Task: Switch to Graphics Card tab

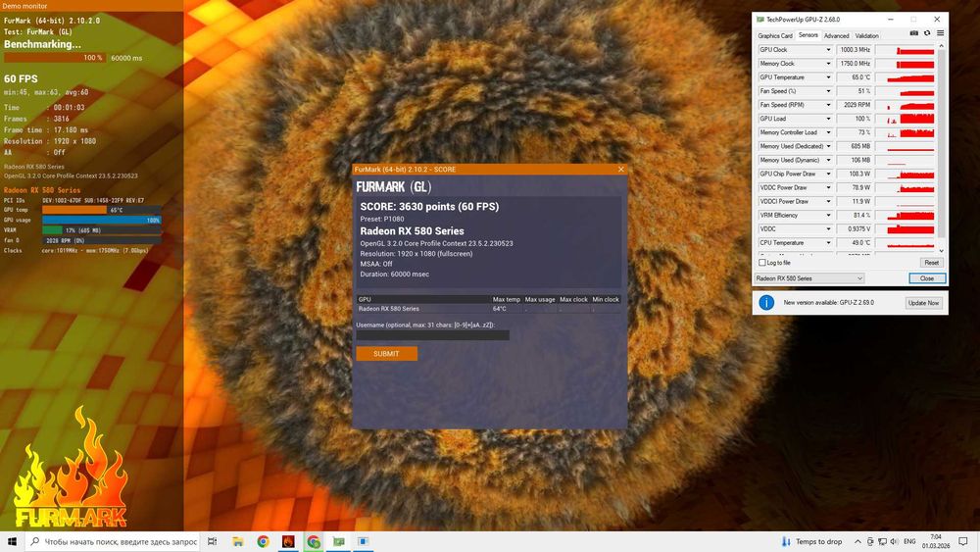Action: pyautogui.click(x=775, y=36)
